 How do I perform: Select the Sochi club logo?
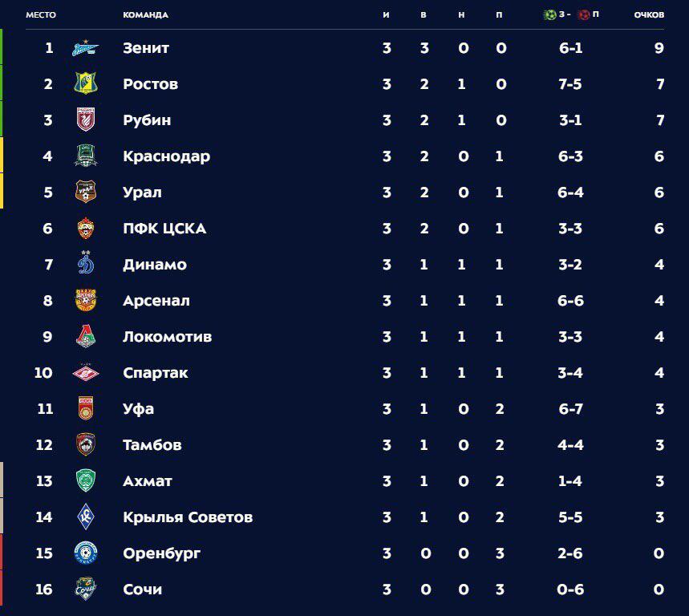point(86,589)
